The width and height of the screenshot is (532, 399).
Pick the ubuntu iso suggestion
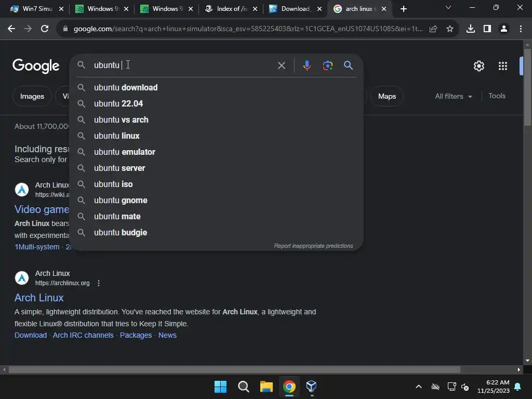pos(217,184)
